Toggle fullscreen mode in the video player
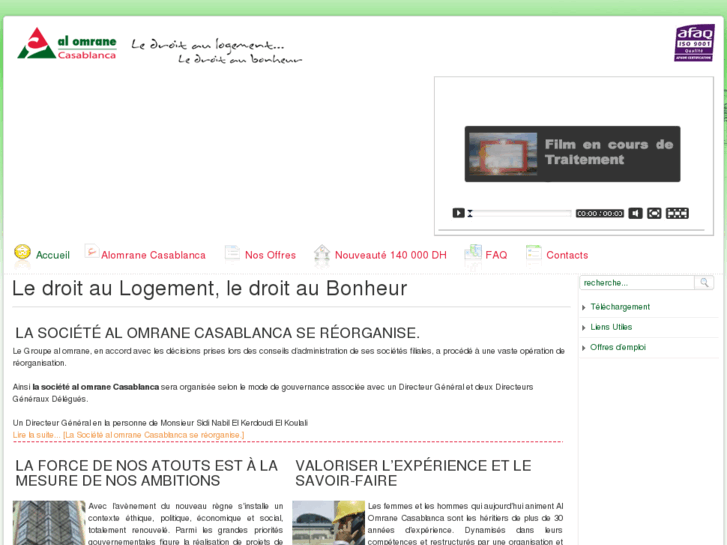This screenshot has width=727, height=545. [x=654, y=213]
